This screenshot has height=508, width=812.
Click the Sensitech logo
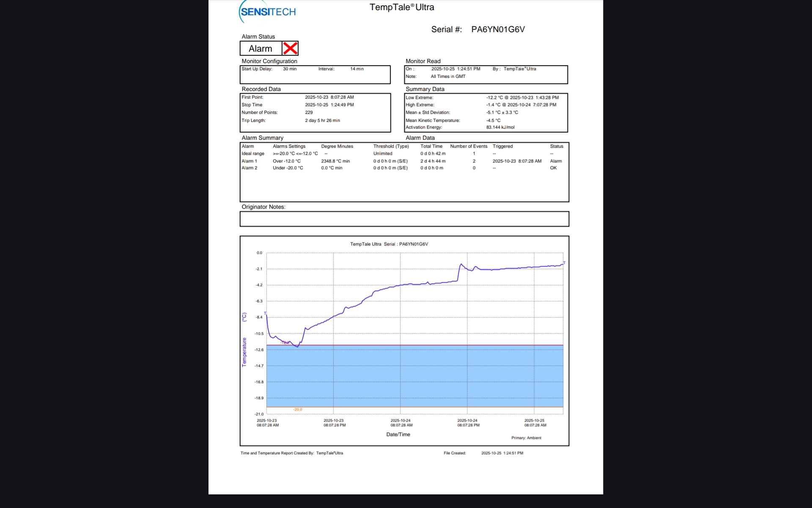click(268, 12)
